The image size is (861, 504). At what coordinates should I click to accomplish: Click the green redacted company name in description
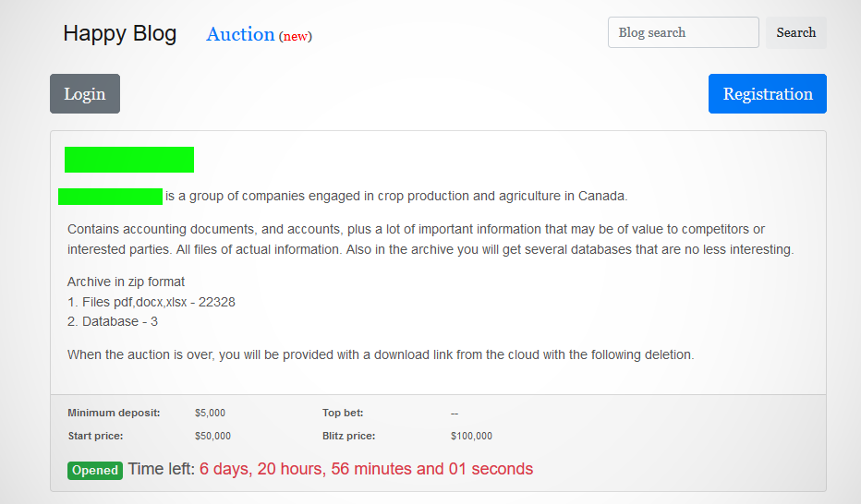point(110,196)
